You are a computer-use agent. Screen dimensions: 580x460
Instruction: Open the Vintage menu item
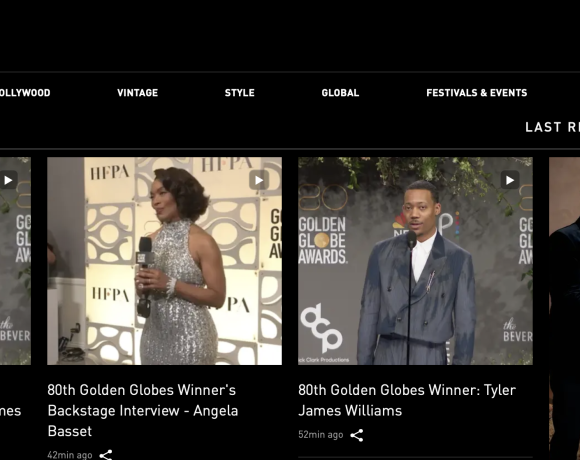click(x=138, y=93)
